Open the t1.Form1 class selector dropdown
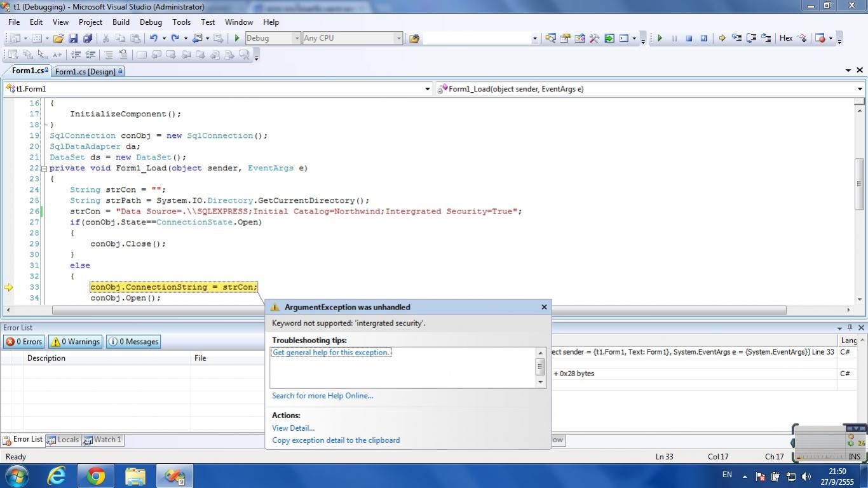This screenshot has width=868, height=488. (x=428, y=89)
